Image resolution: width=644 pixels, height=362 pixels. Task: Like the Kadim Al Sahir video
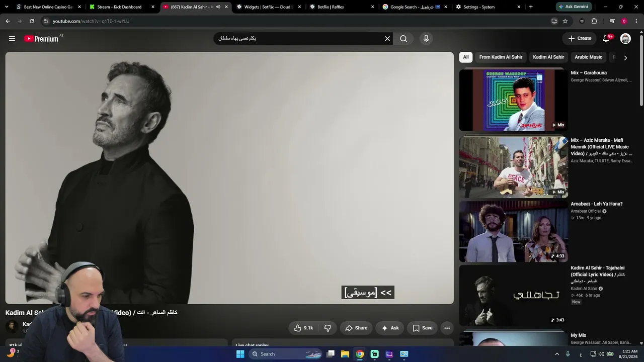[x=303, y=328]
